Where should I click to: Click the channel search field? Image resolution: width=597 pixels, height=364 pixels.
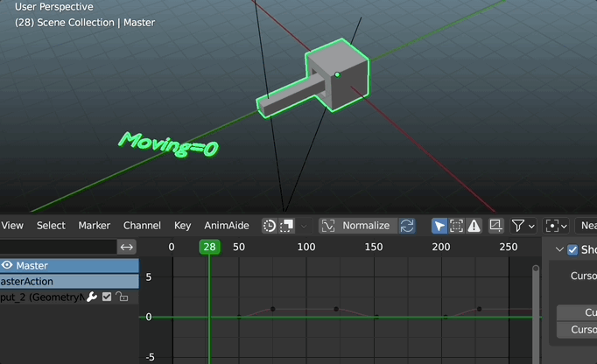point(58,247)
